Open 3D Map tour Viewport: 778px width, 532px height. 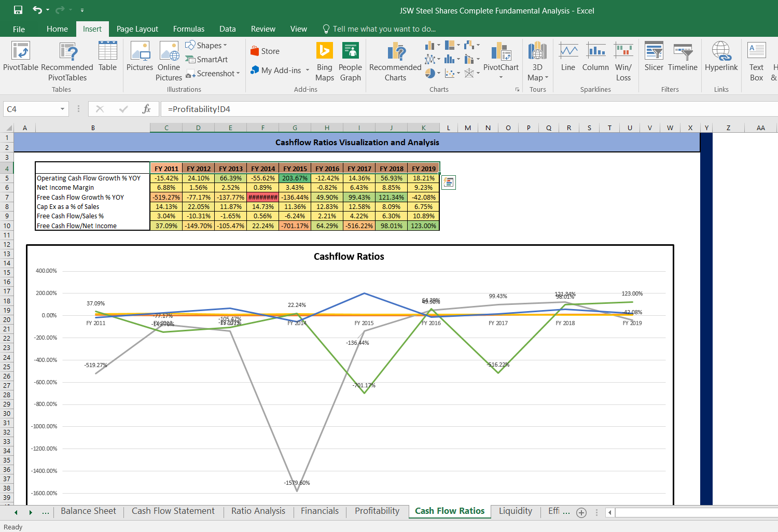point(538,62)
